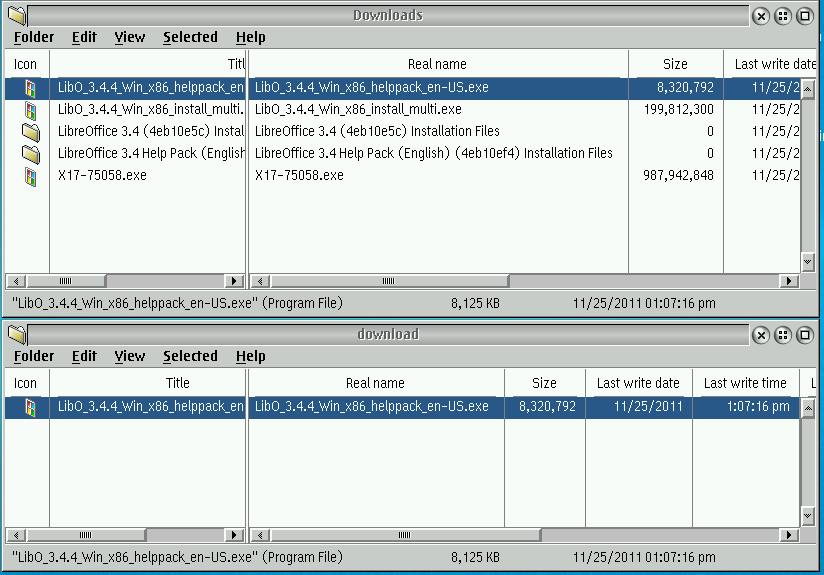Screen dimensions: 824x575
Task: Click the 11/25/2011 date cell in download window
Action: [648, 407]
